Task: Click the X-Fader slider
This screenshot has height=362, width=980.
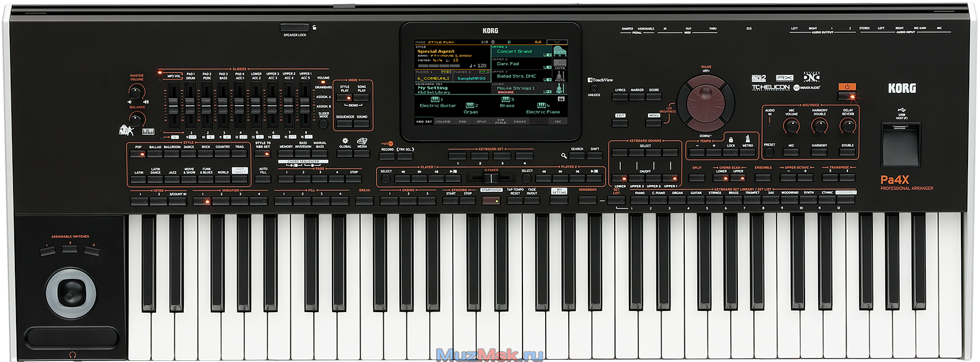Action: click(x=491, y=178)
